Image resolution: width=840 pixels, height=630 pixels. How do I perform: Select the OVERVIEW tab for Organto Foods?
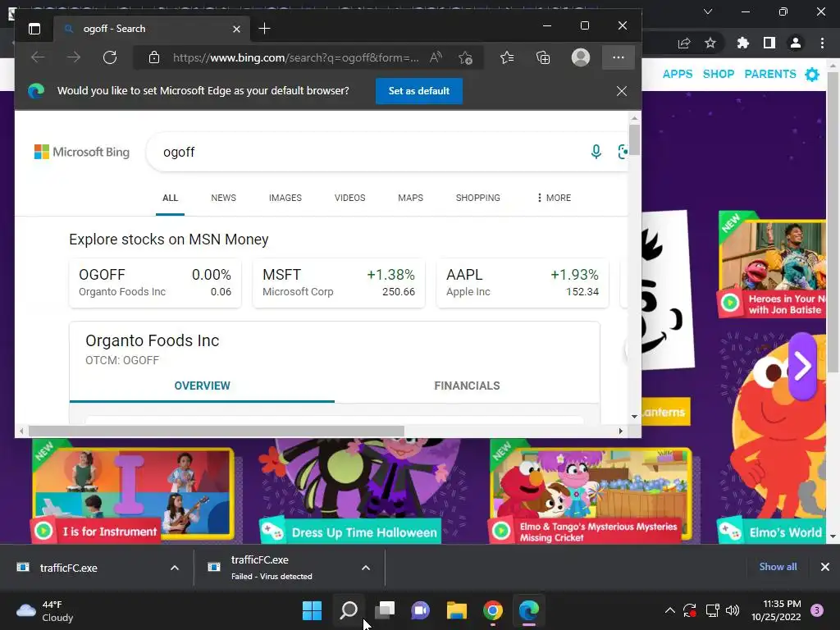point(202,386)
